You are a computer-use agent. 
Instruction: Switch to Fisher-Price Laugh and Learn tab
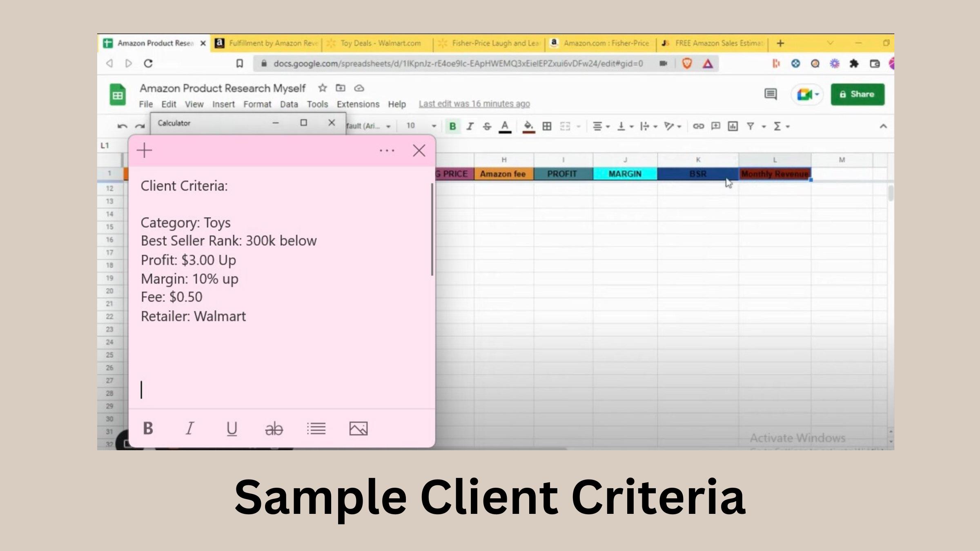point(489,43)
